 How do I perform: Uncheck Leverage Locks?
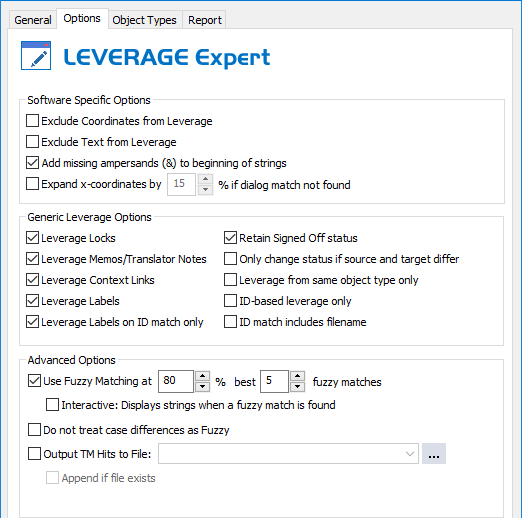click(x=32, y=238)
